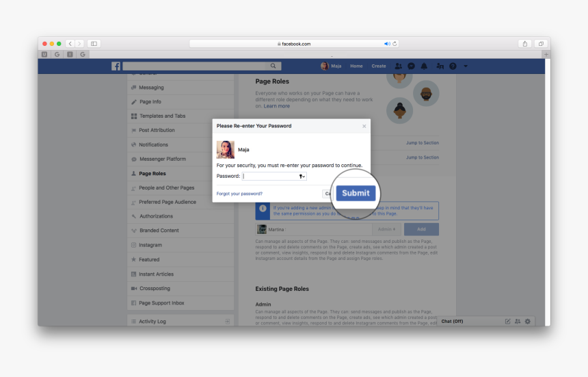The image size is (588, 377).
Task: Click the create group icon in chat bar
Action: click(x=518, y=322)
